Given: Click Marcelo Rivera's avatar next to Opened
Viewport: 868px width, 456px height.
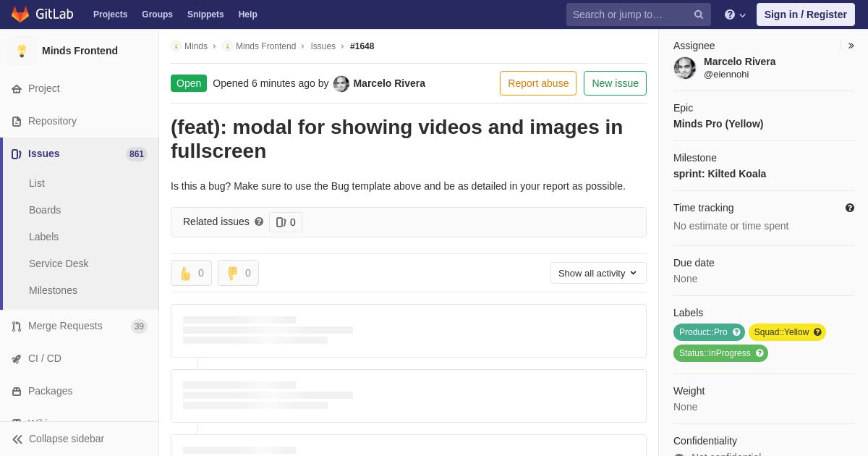Looking at the screenshot, I should click(x=341, y=84).
